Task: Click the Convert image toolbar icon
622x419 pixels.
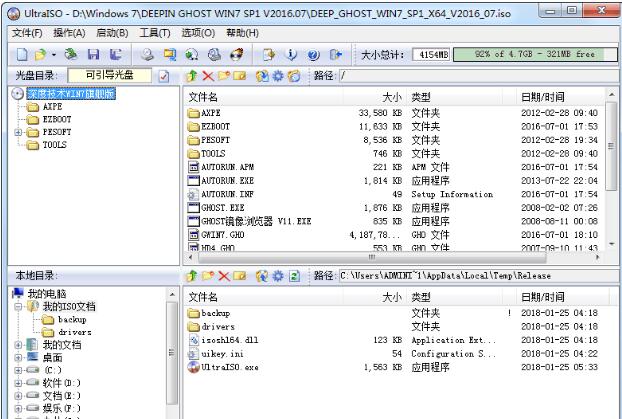Action: (170, 54)
